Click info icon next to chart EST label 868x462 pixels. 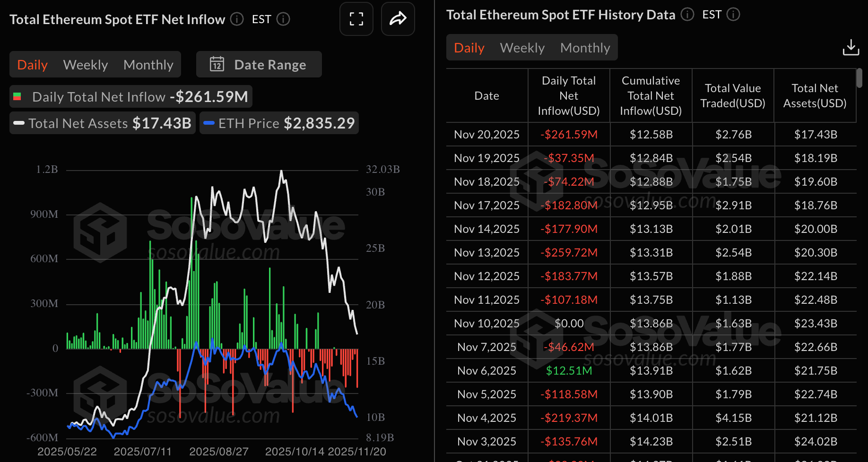pyautogui.click(x=283, y=19)
